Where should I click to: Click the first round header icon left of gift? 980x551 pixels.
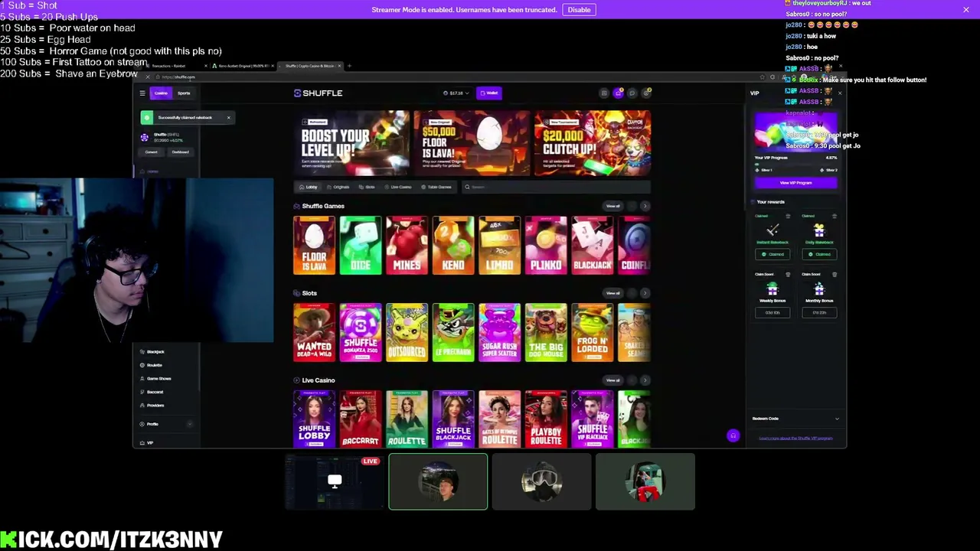point(604,93)
